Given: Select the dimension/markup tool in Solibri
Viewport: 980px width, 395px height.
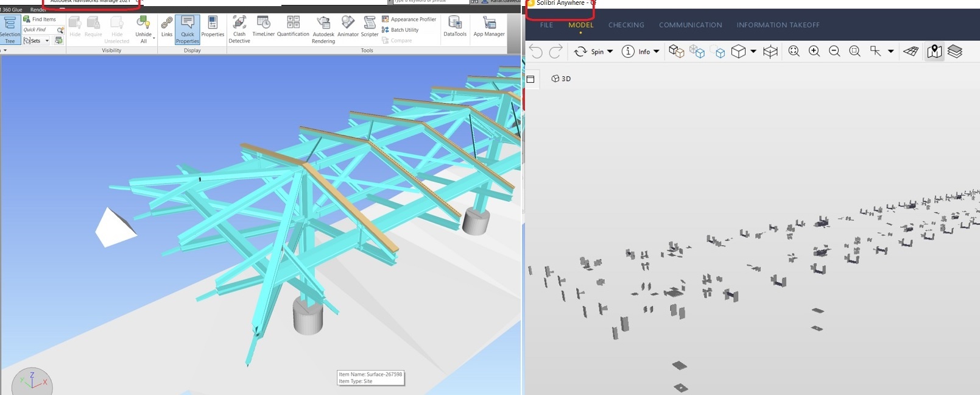Looking at the screenshot, I should coord(876,51).
